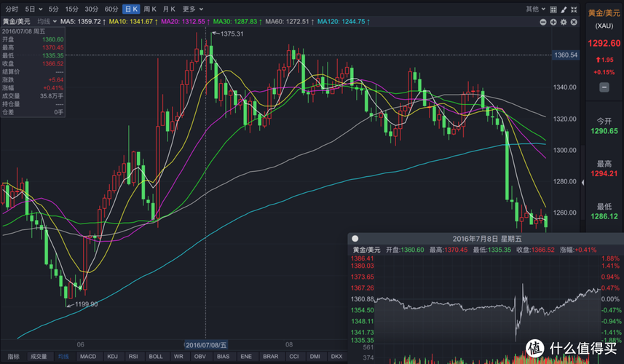This screenshot has width=624, height=364.
Task: Open chart settings gear icon
Action: click(564, 23)
